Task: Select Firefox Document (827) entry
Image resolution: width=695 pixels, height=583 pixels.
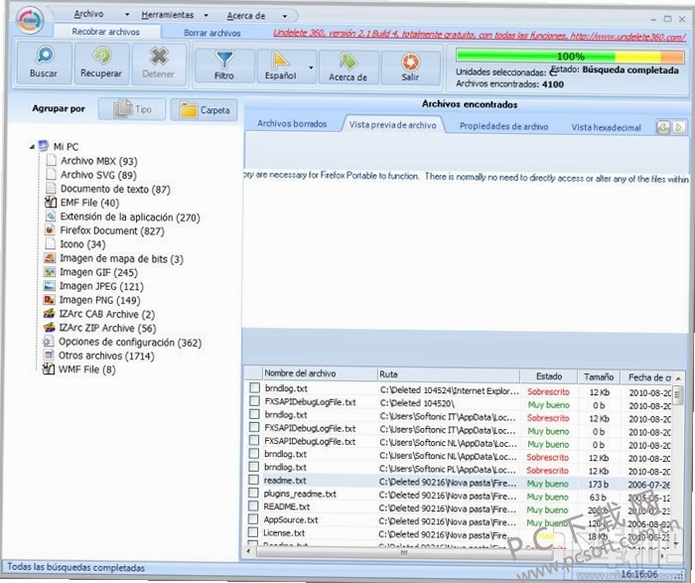Action: pos(105,231)
